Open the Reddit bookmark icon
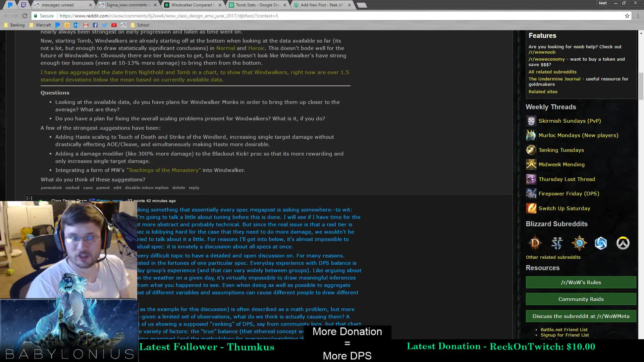The height and width of the screenshot is (362, 644). 123,25
